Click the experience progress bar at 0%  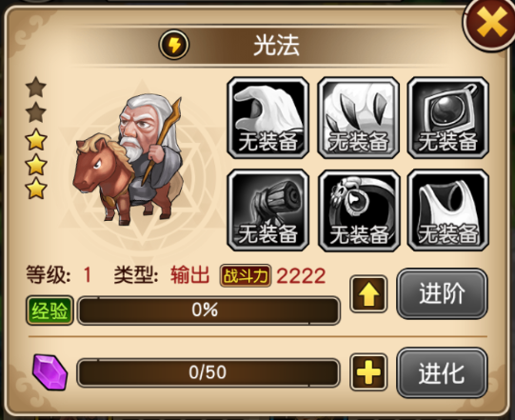[x=208, y=310]
